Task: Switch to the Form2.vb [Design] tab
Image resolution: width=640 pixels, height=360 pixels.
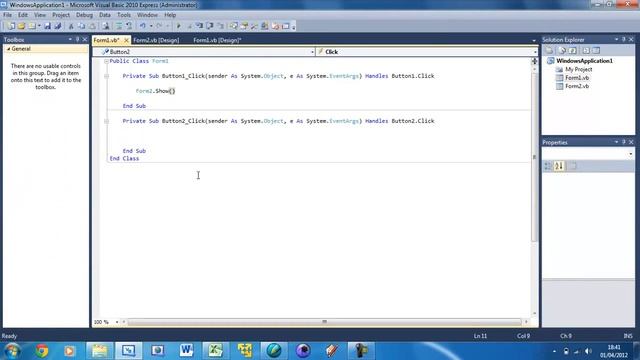Action: click(x=156, y=40)
